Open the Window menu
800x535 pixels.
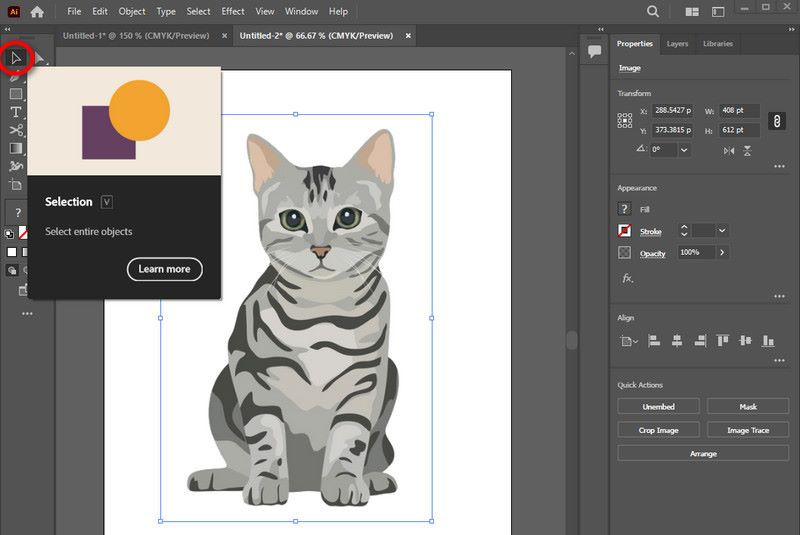coord(302,11)
